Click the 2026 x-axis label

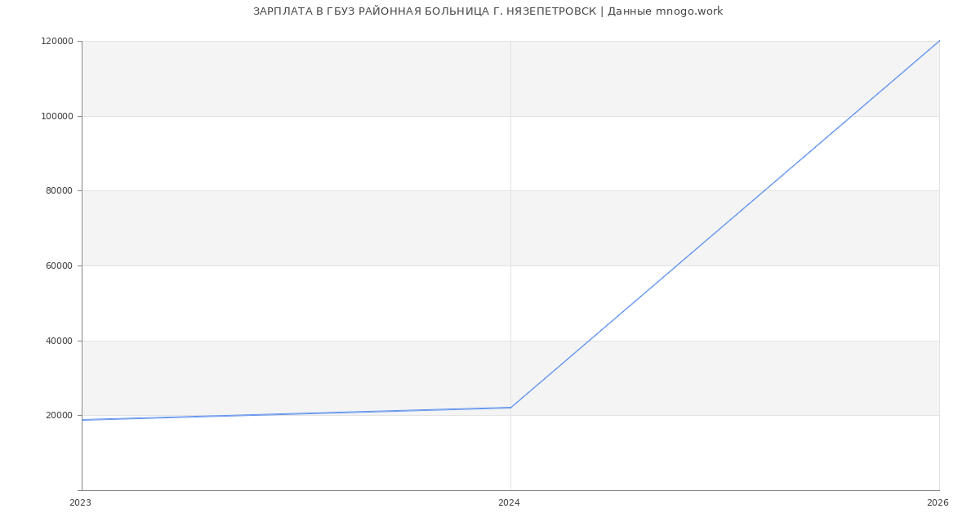938,503
